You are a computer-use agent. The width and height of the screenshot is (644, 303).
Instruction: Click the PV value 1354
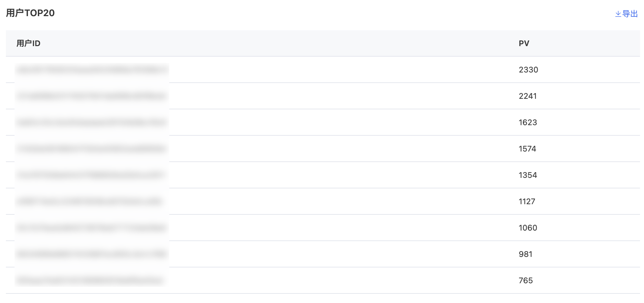(528, 175)
